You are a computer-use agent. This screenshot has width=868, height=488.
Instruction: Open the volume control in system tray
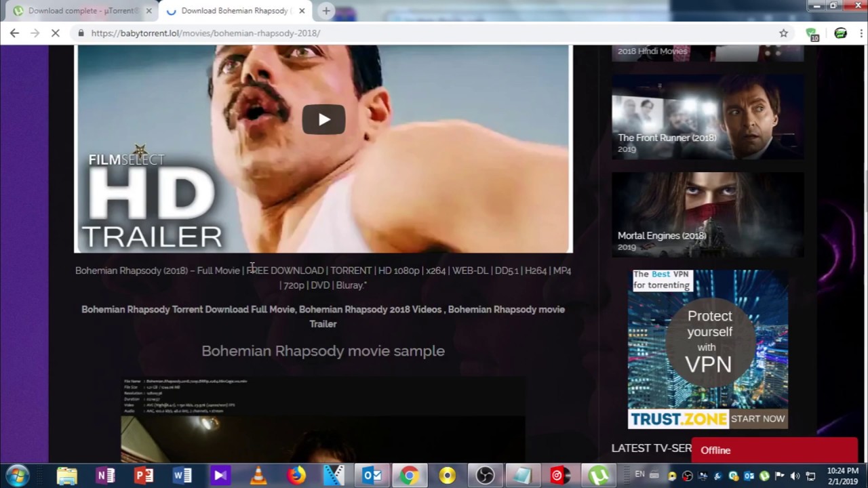click(795, 476)
